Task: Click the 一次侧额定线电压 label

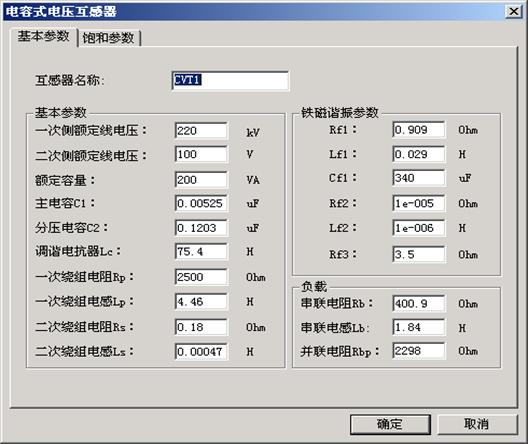Action: click(x=91, y=131)
